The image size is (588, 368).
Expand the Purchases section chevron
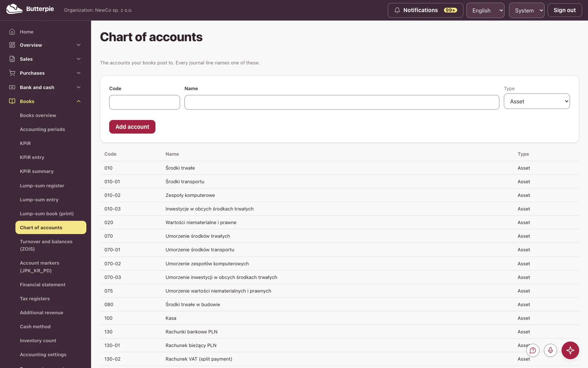point(79,73)
